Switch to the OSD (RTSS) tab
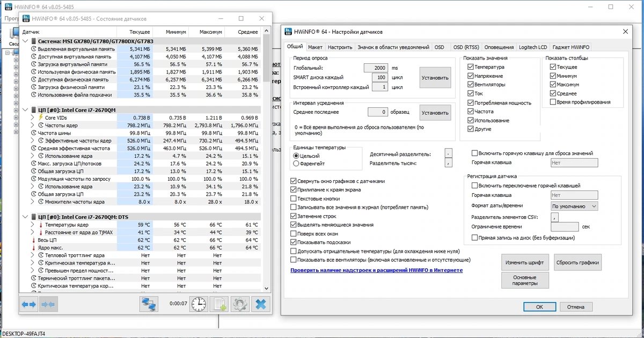644x338 pixels. tap(466, 47)
